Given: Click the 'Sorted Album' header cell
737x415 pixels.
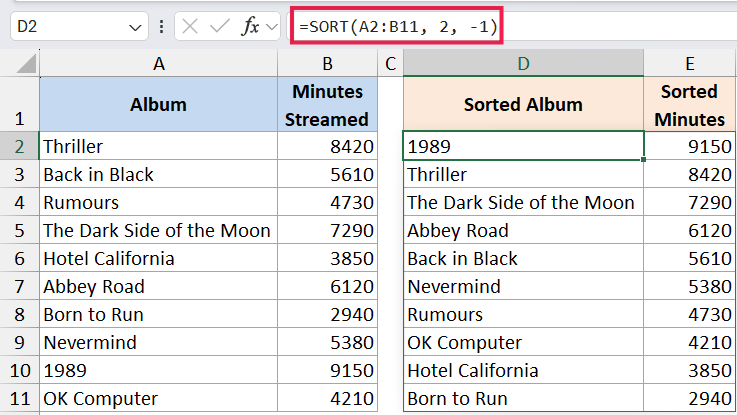Looking at the screenshot, I should pos(523,104).
